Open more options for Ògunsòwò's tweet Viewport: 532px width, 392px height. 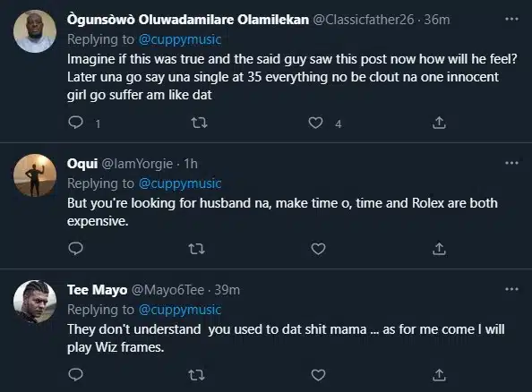[x=511, y=19]
